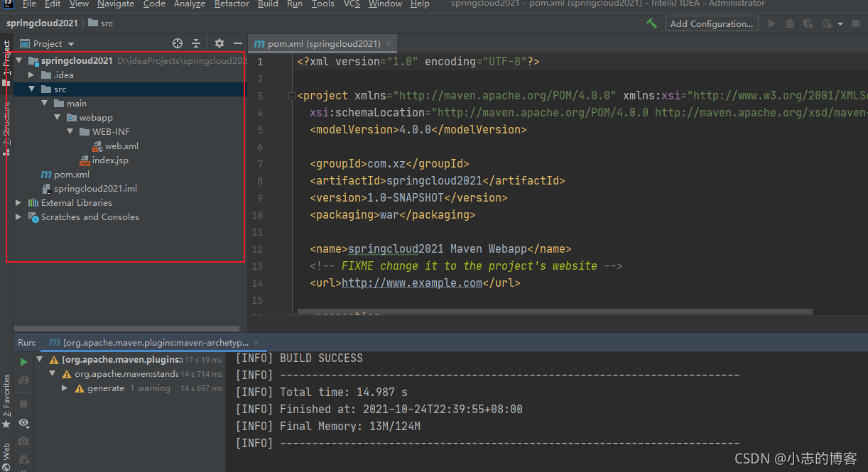Open the VCS menu
The image size is (868, 472).
pyautogui.click(x=352, y=4)
